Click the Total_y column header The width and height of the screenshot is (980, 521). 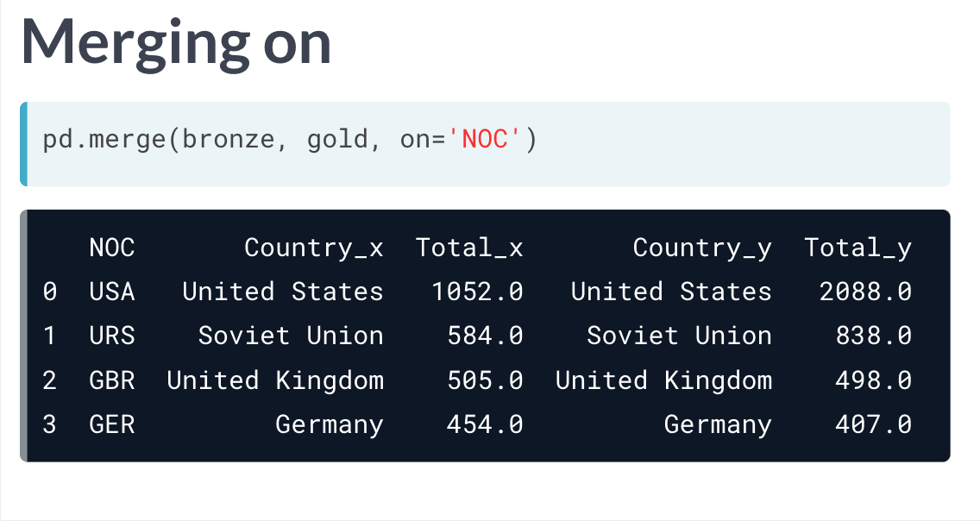tap(857, 248)
